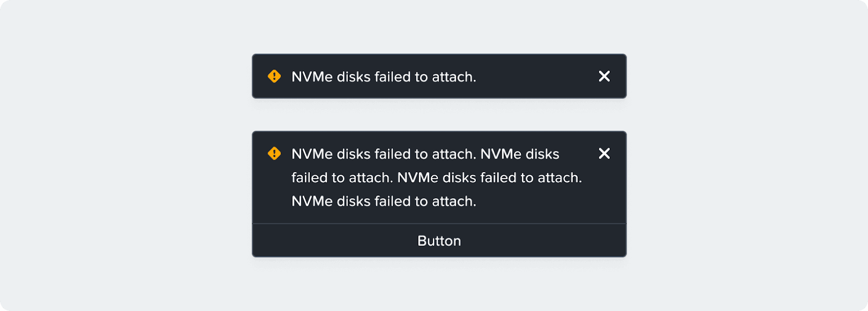Click the divider line above Button
The image size is (868, 311).
coord(439,224)
